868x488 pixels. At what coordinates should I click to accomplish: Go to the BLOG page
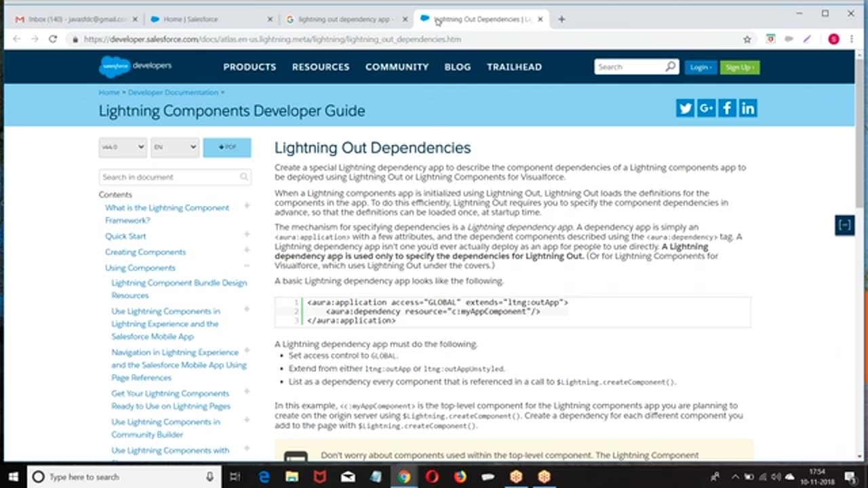coord(458,66)
